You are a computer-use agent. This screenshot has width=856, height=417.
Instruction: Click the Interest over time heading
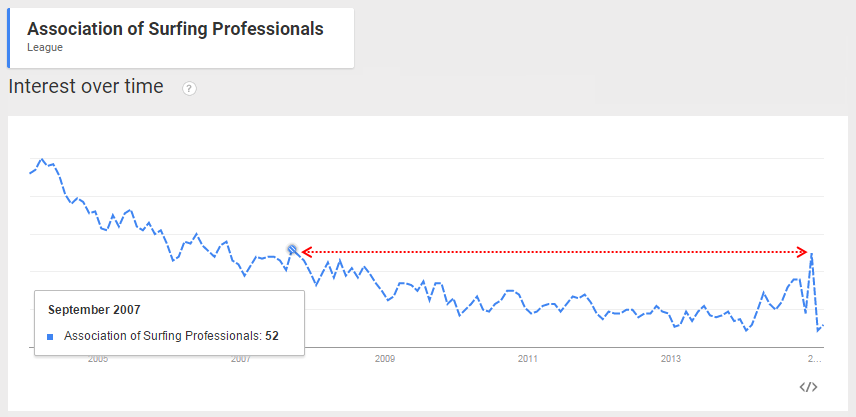pyautogui.click(x=86, y=87)
